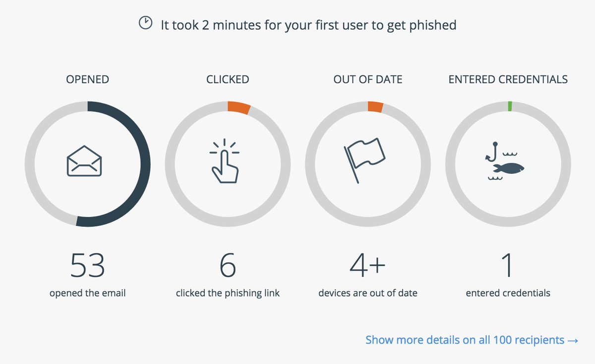
Task: Select the CLICKED heading label
Action: click(228, 79)
